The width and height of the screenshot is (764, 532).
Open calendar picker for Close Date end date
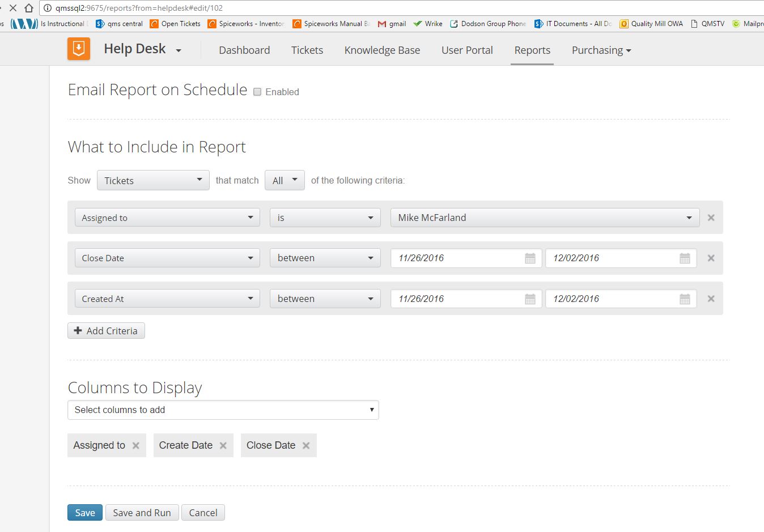(684, 258)
